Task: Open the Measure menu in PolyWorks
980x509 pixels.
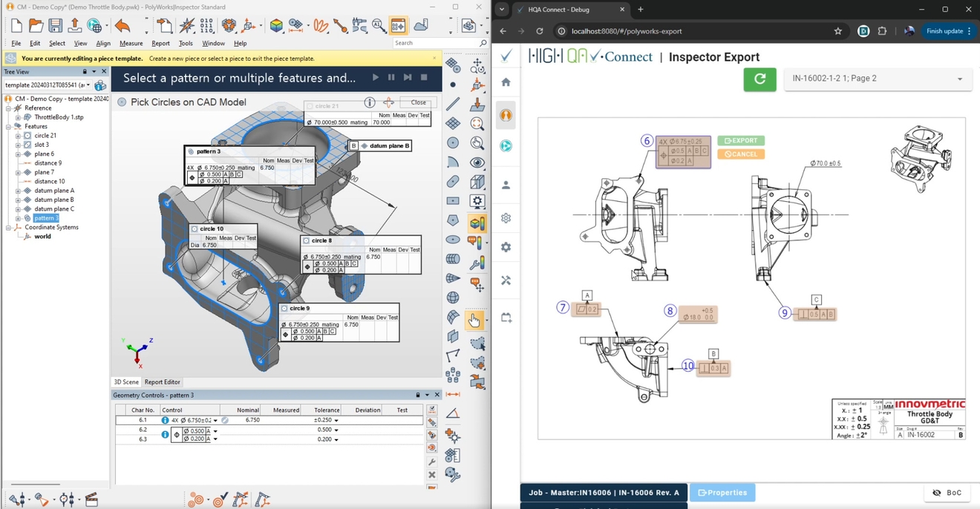Action: pos(131,43)
